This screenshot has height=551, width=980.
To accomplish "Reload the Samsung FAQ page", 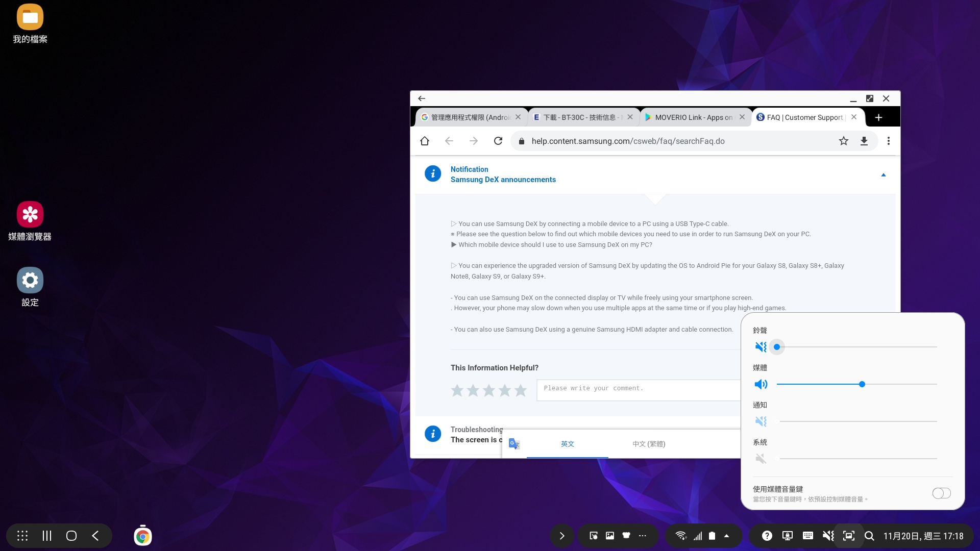I will (x=498, y=141).
